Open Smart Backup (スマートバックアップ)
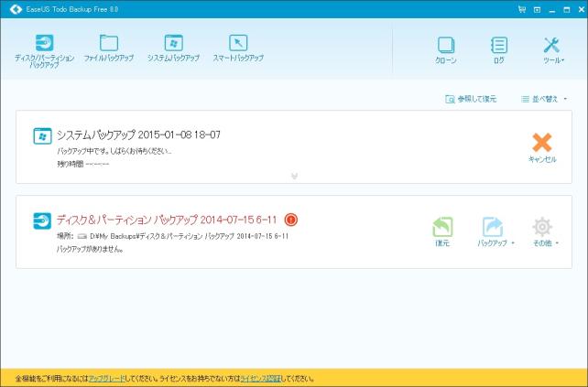Screen dimensions: 588x387 238,48
